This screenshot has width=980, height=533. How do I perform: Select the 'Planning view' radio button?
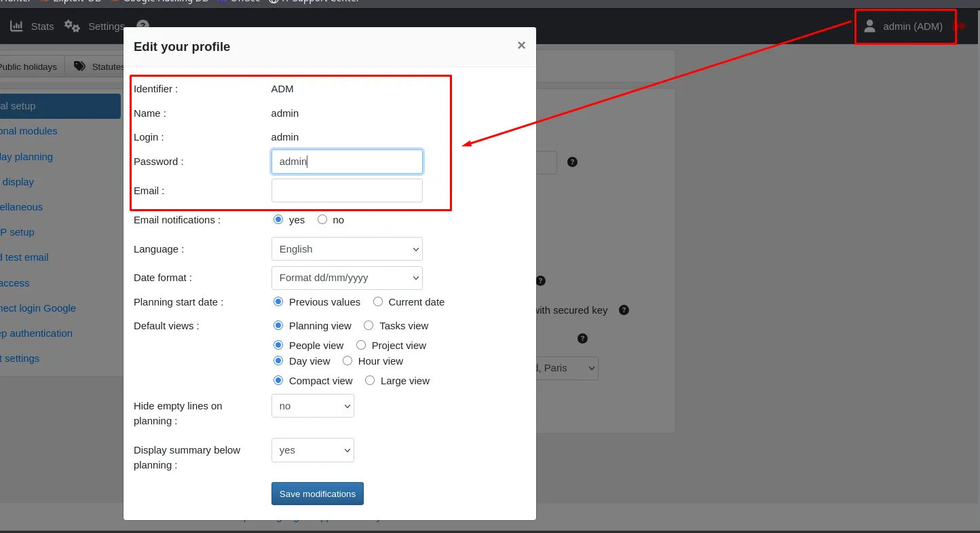pos(278,326)
